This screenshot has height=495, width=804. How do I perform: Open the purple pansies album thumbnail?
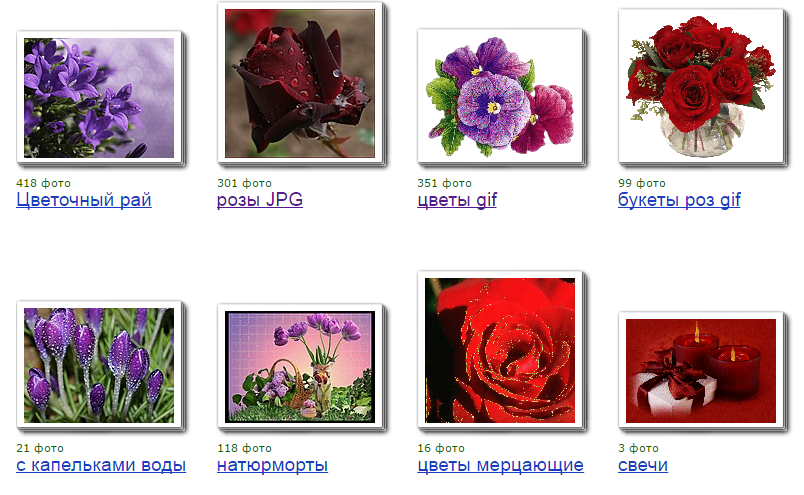(x=500, y=96)
